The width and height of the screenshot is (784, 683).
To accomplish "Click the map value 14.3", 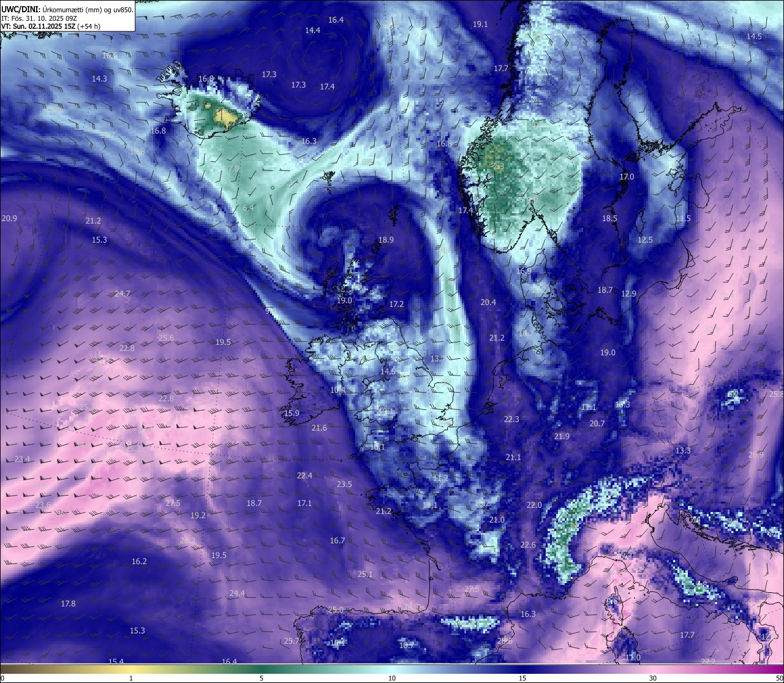I will click(99, 78).
